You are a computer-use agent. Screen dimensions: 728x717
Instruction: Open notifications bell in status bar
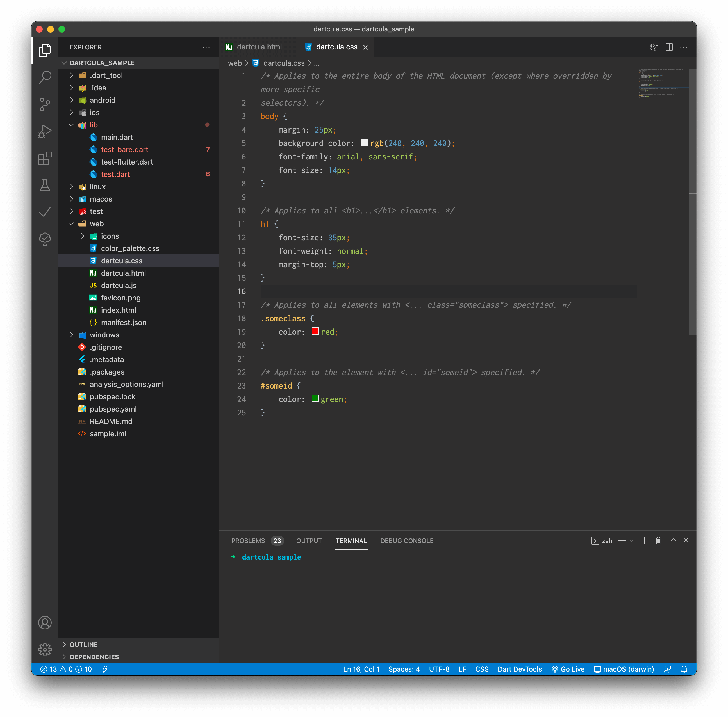[684, 669]
